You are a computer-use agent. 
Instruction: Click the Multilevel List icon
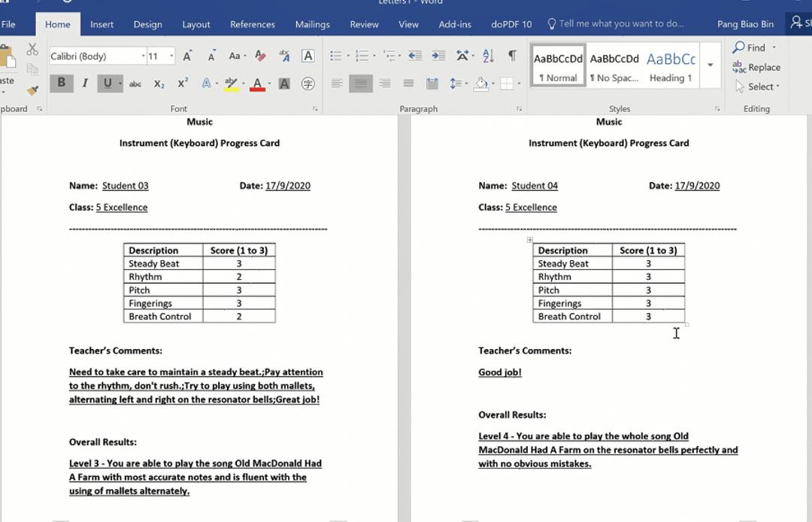(x=389, y=56)
